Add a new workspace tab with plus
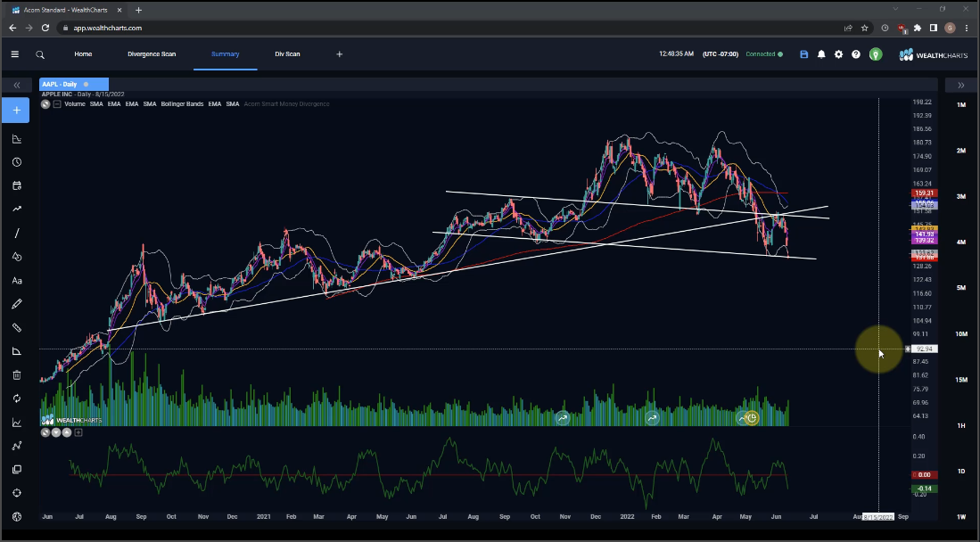The height and width of the screenshot is (542, 980). [340, 54]
